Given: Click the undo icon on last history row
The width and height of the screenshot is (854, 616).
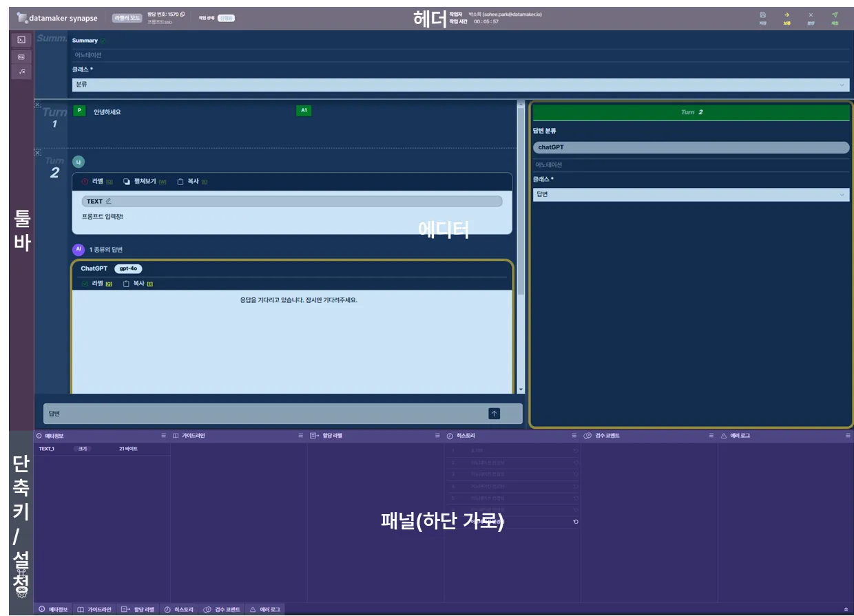Looking at the screenshot, I should click(x=576, y=522).
